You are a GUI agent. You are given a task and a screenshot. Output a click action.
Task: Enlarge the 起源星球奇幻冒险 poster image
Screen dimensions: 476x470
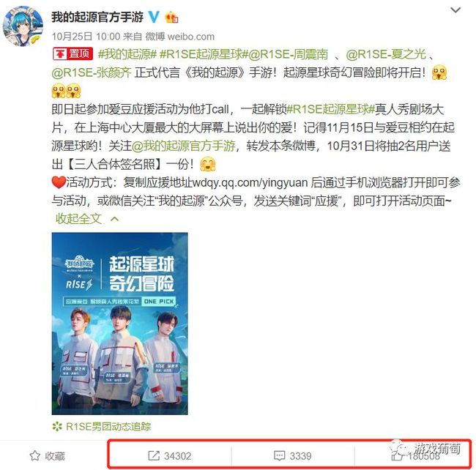120,324
